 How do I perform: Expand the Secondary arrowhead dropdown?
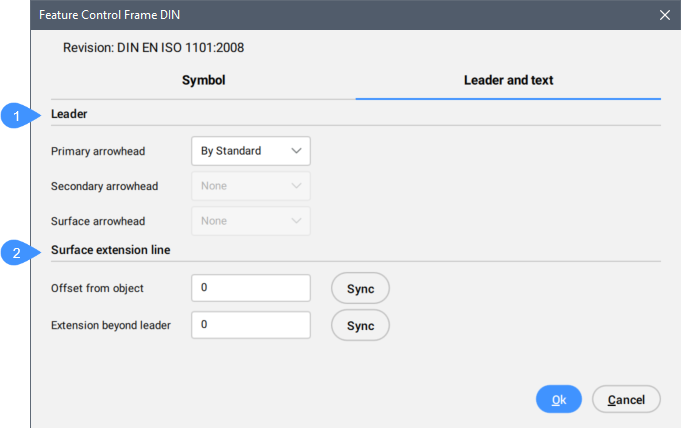tap(250, 186)
